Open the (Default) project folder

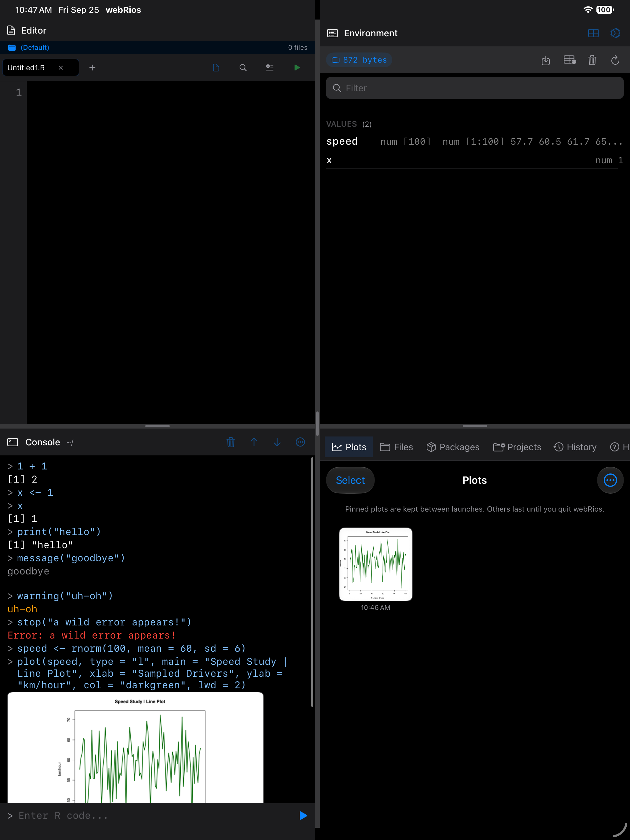click(x=29, y=48)
